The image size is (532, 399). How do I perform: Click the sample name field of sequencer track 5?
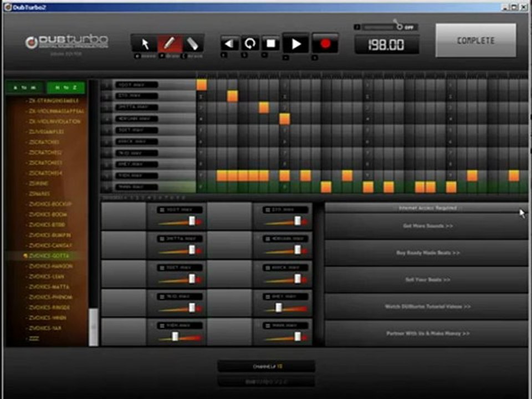(136, 130)
